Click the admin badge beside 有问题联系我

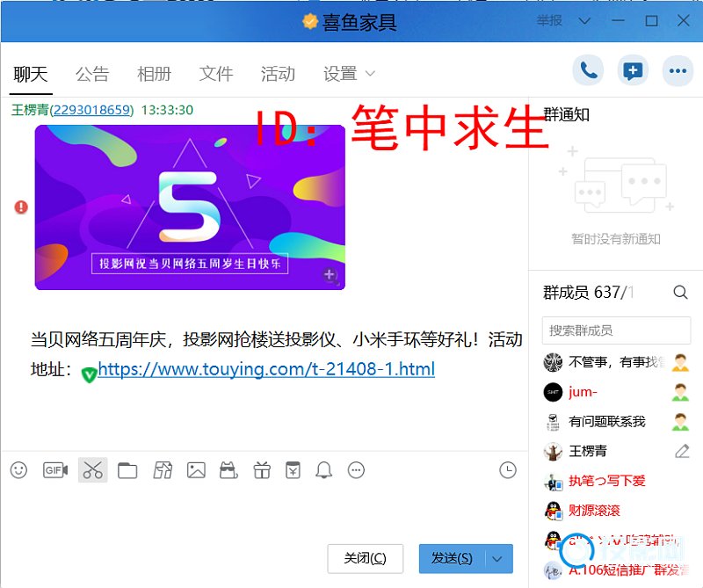680,422
